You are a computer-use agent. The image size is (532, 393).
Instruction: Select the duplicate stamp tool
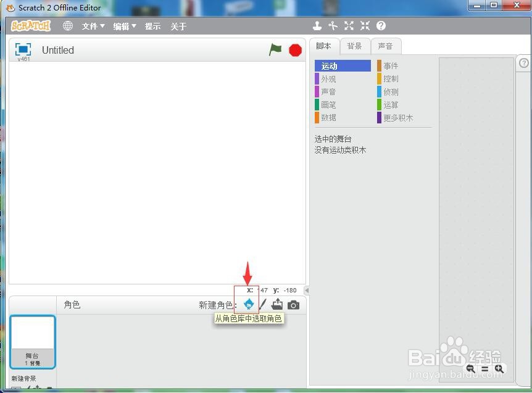click(x=317, y=26)
